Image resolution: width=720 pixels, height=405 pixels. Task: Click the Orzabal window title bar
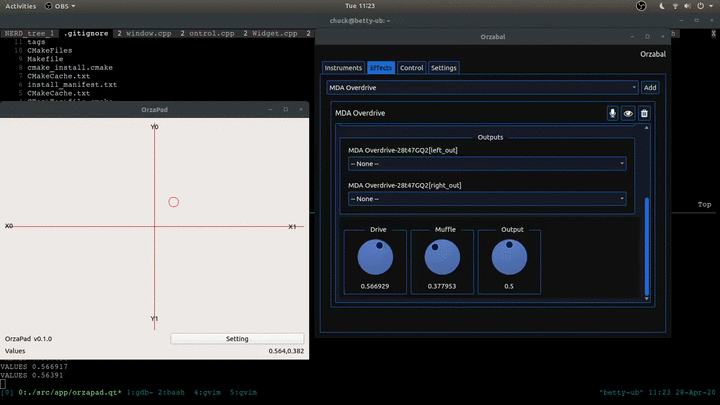tap(493, 37)
